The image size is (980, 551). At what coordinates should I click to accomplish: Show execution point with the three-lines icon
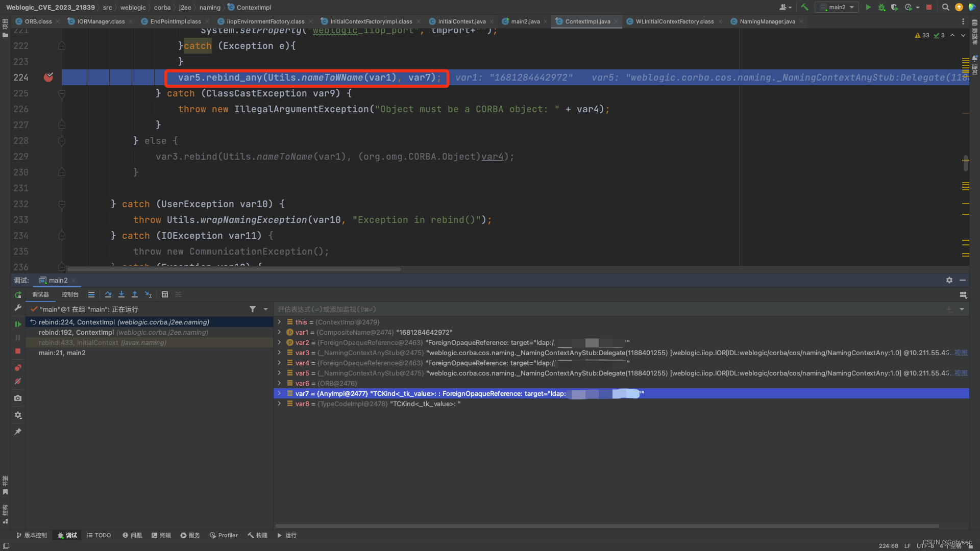[x=91, y=294]
